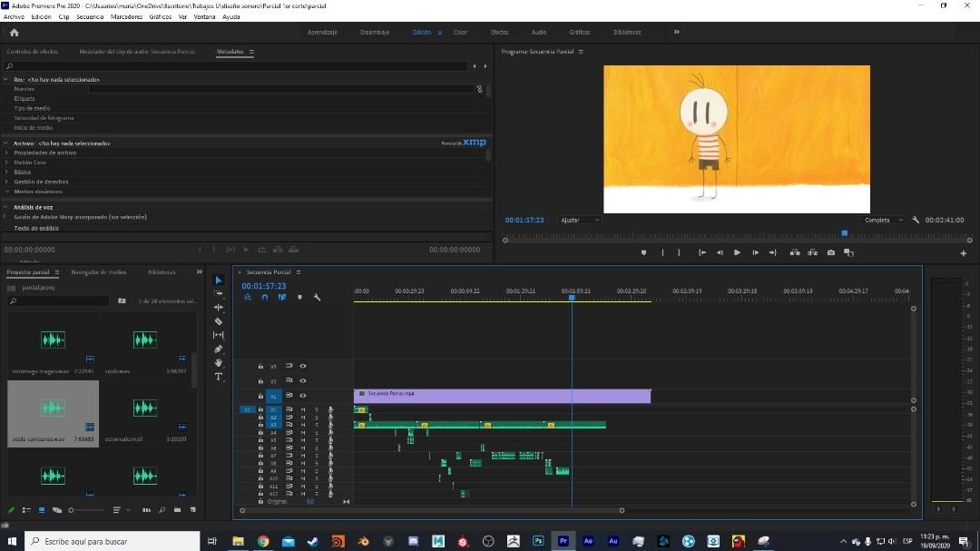The image size is (980, 551).
Task: Add a marker in the Program monitor
Action: click(644, 253)
